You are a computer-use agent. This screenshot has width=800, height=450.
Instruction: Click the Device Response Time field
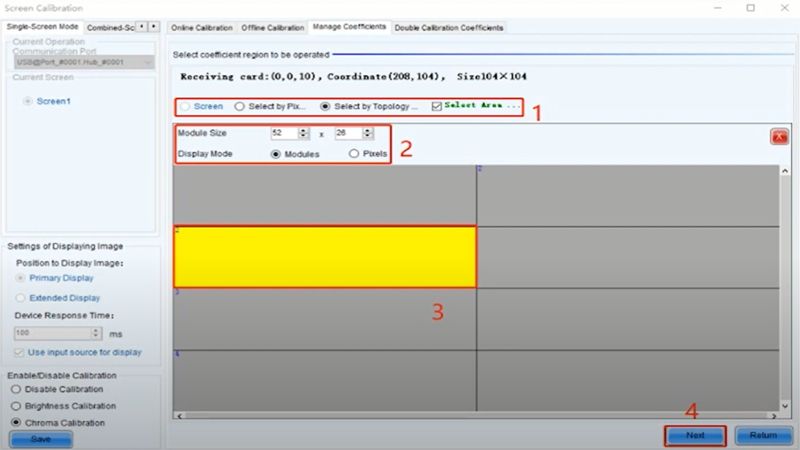53,333
